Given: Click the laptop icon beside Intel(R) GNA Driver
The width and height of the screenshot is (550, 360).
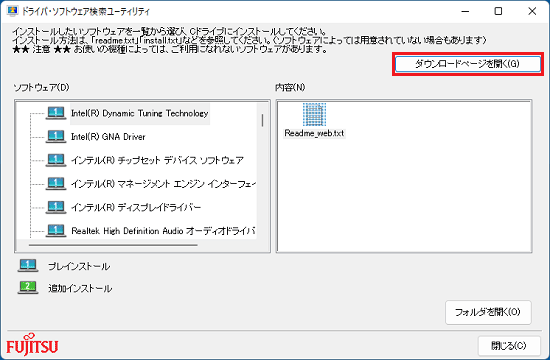Looking at the screenshot, I should (56, 136).
